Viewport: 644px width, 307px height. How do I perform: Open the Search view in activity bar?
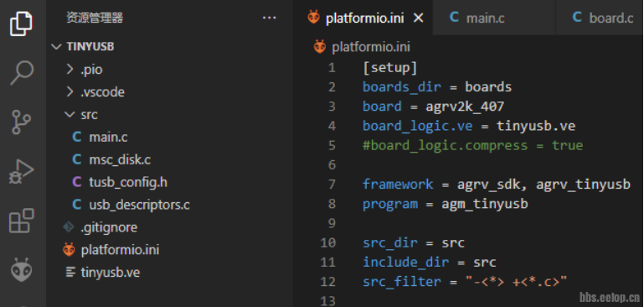click(x=22, y=73)
